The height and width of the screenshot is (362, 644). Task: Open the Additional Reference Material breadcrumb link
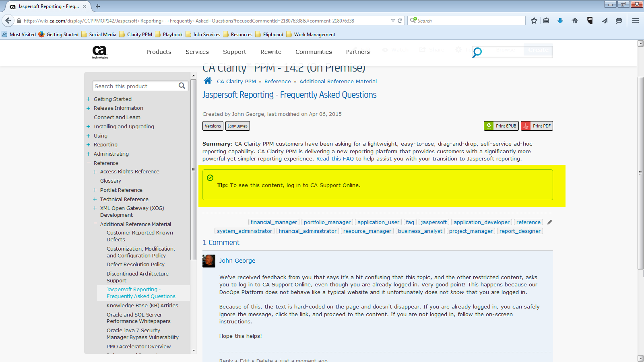(x=338, y=81)
